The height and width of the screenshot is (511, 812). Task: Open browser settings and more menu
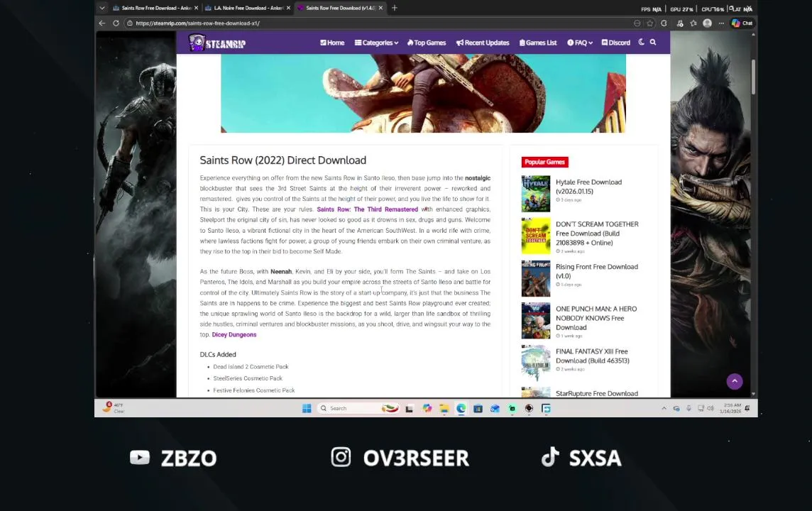(721, 23)
